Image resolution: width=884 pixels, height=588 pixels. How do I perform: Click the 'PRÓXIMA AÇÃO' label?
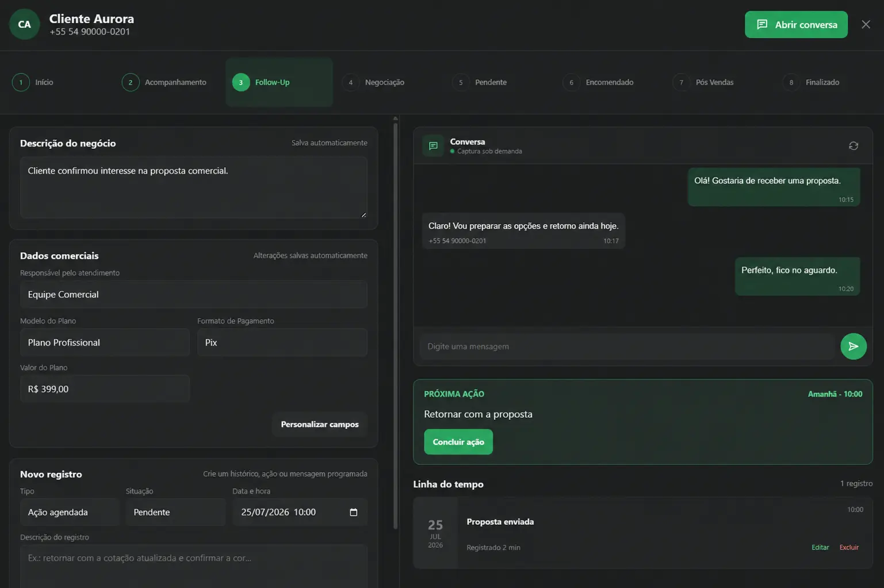point(454,394)
